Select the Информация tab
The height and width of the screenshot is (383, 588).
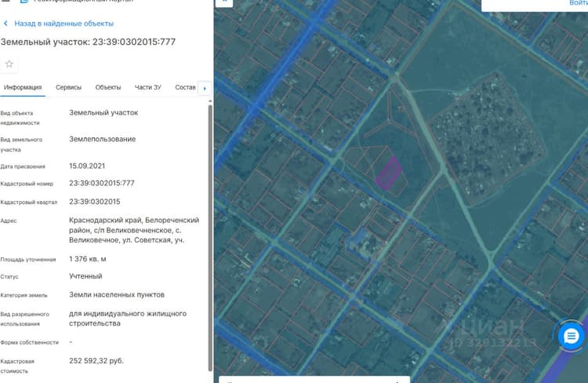[x=23, y=87]
